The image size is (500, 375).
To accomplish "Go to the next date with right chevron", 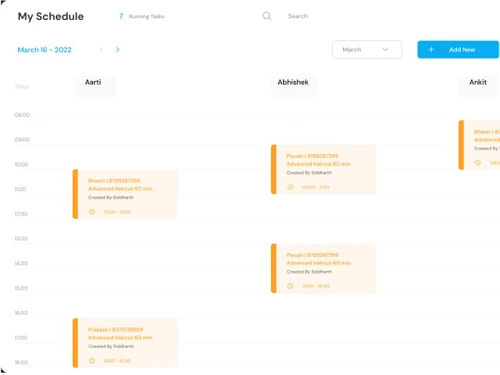I will pos(118,50).
